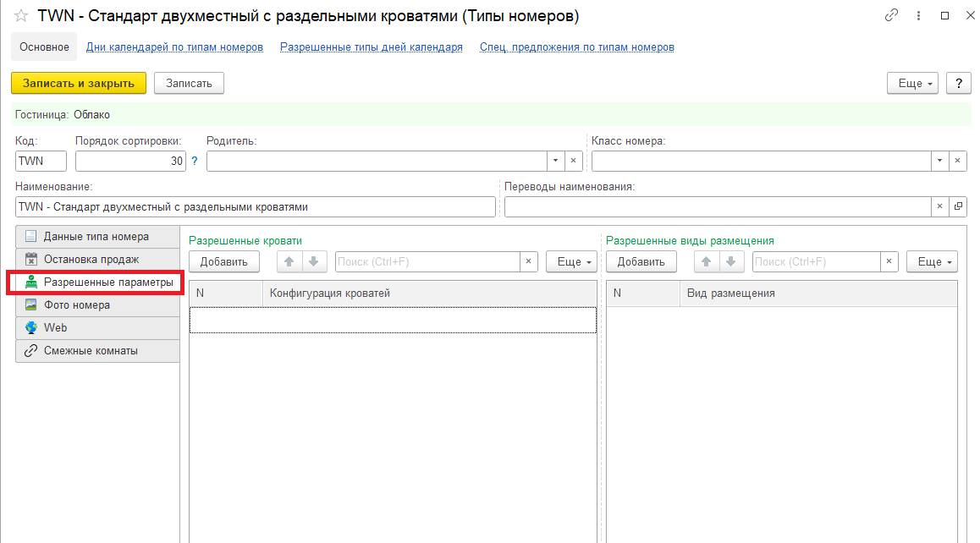Image resolution: width=980 pixels, height=543 pixels.
Task: Move bed row up with arrow icon
Action: coord(289,261)
